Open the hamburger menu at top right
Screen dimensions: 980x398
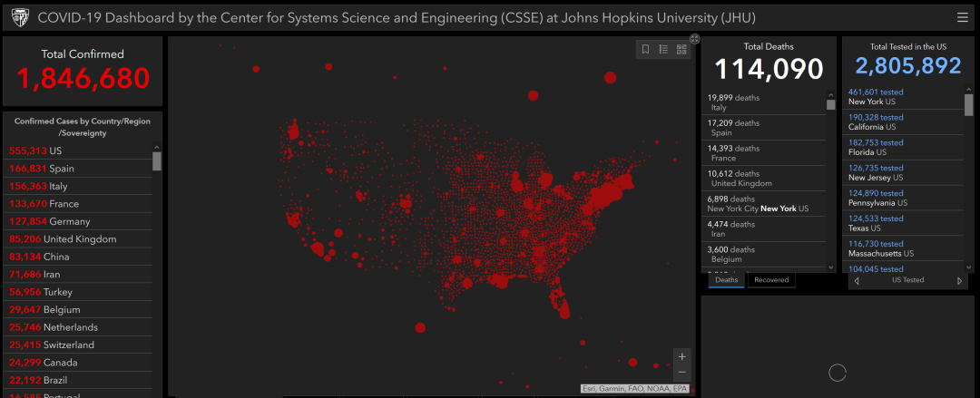point(962,18)
